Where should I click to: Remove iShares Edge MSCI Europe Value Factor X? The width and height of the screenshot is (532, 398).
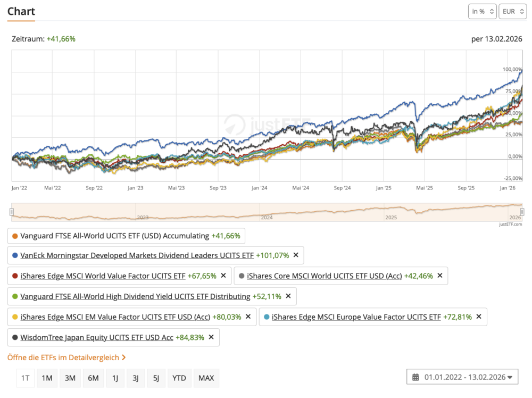point(479,316)
